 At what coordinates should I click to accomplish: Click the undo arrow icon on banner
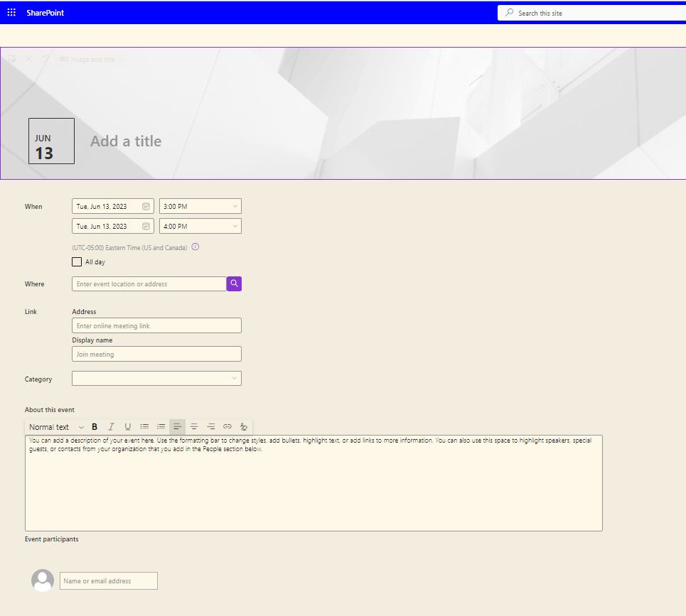tap(45, 58)
